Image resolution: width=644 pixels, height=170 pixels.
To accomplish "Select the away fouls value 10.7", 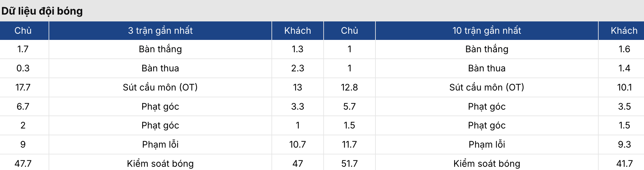I will 297,144.
